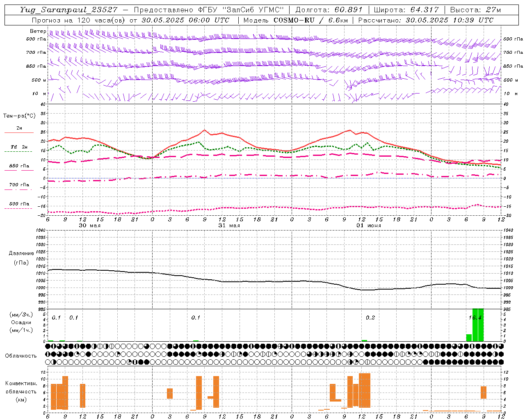Click the 0.2 precipitation amount value

tap(370, 317)
